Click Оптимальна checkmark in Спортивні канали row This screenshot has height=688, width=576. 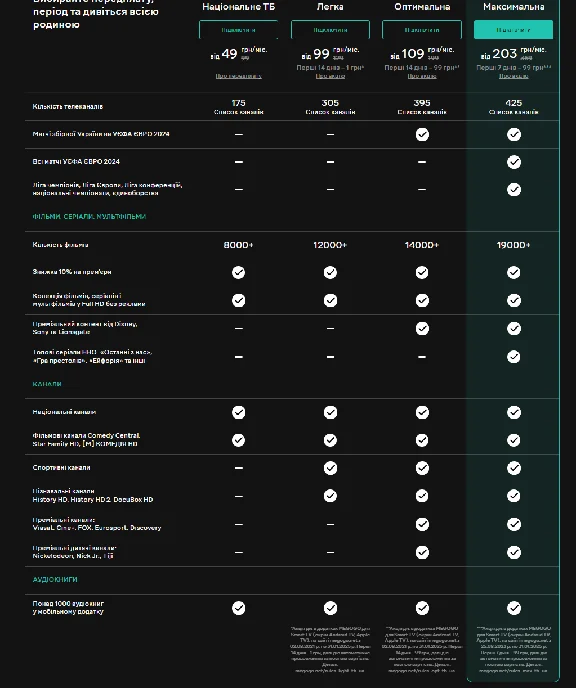point(422,468)
